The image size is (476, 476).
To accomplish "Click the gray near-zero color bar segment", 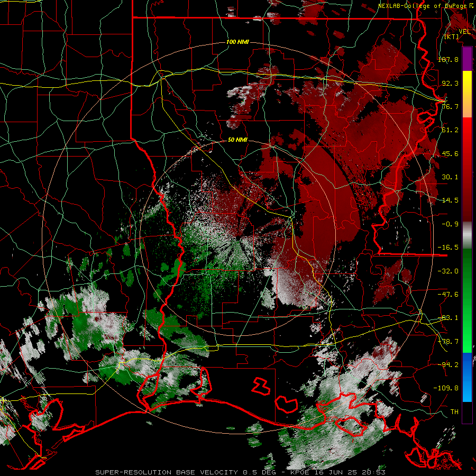I will (467, 235).
